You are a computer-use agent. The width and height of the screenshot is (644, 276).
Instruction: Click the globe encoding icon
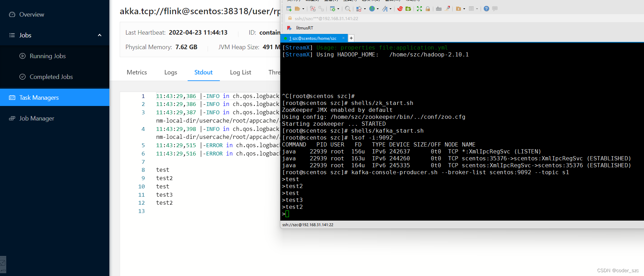(x=372, y=9)
